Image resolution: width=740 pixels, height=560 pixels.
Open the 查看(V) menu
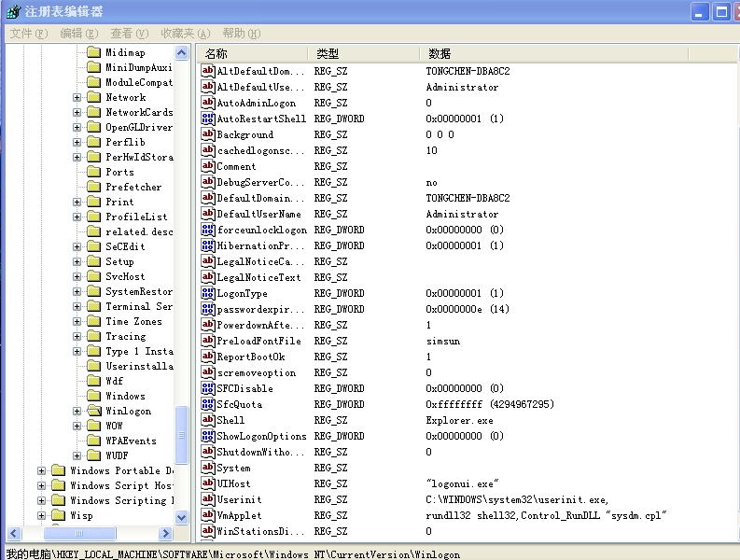[130, 34]
